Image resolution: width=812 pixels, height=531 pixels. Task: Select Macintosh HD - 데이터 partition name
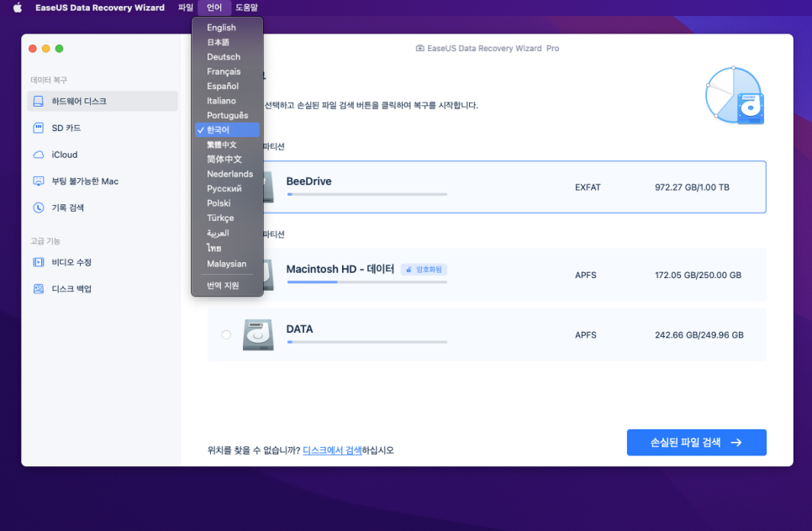[x=340, y=269]
